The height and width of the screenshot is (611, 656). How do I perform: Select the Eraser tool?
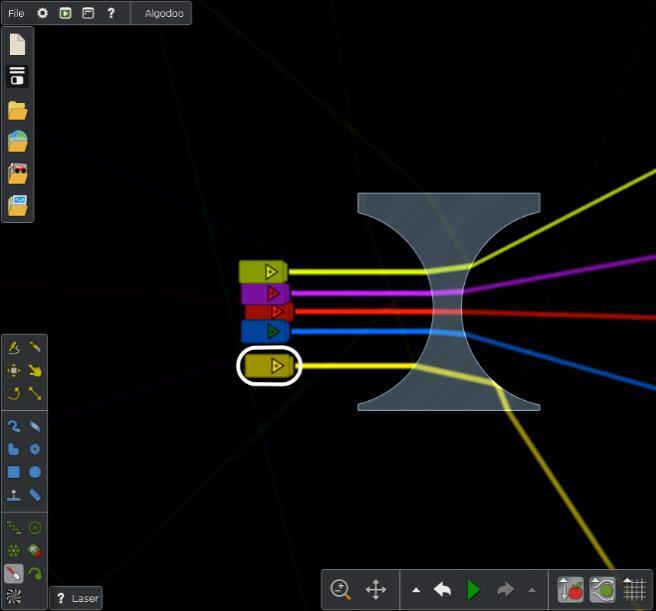click(35, 426)
